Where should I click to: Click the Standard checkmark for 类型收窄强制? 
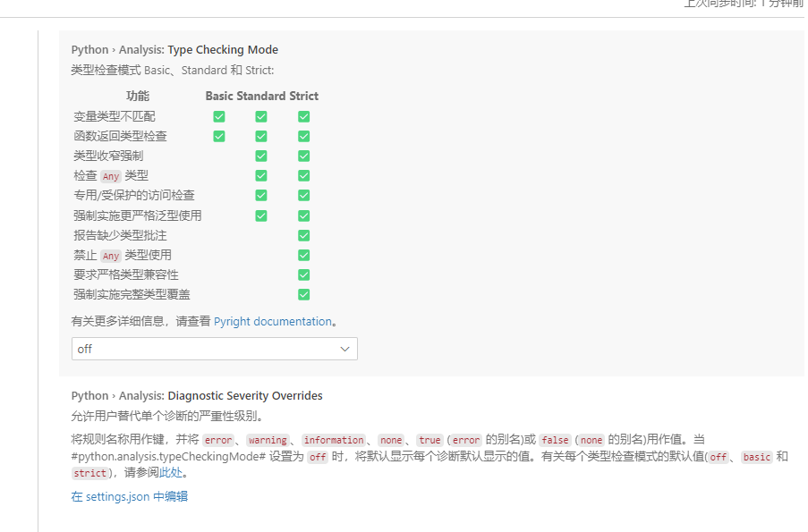point(260,156)
